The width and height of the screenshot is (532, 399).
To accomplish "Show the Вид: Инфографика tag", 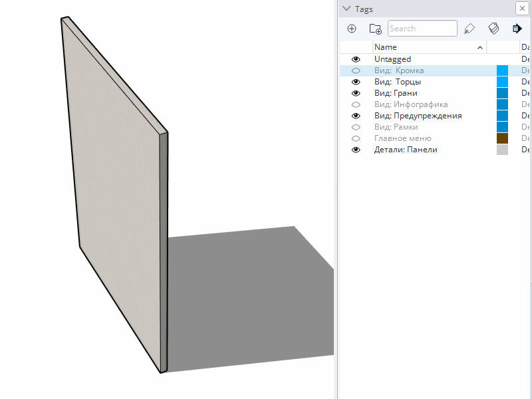I will (x=356, y=104).
